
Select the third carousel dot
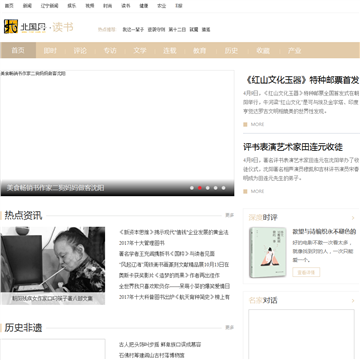(x=208, y=188)
